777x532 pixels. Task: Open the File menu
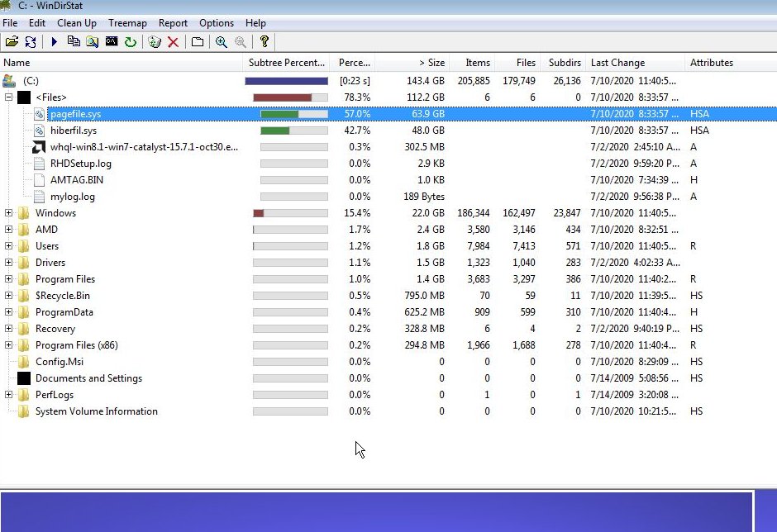pyautogui.click(x=10, y=23)
